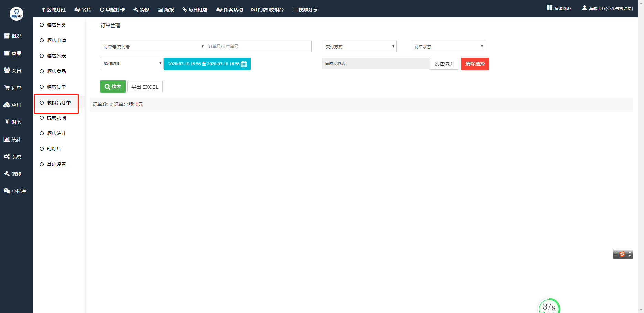Click the red 清除选择 button
The image size is (644, 313).
[x=475, y=64]
